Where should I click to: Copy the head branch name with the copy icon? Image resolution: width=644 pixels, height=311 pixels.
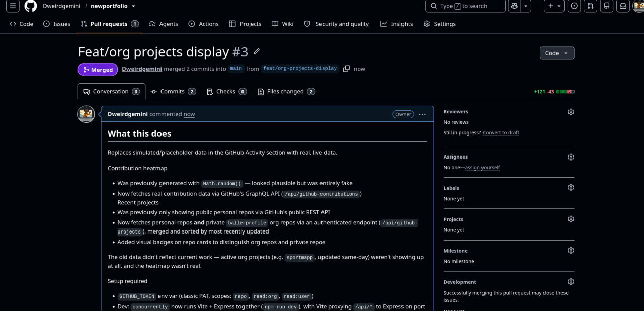[x=346, y=69]
